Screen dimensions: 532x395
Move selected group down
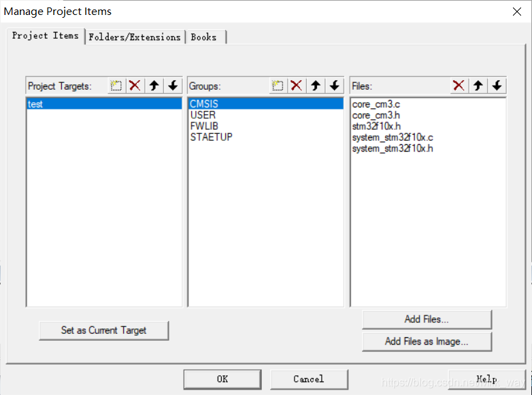pos(335,86)
